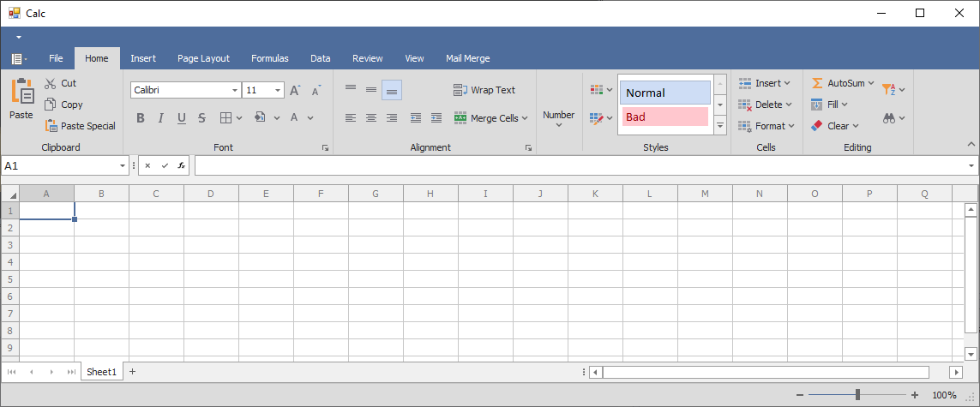Screen dimensions: 980x407
Task: Open the Insert cells menu
Action: pos(764,83)
